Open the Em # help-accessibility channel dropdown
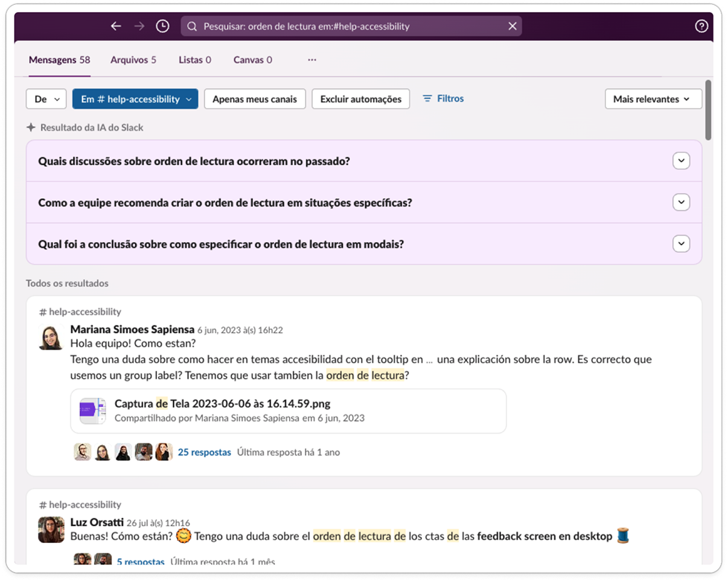The height and width of the screenshot is (581, 728). (135, 99)
